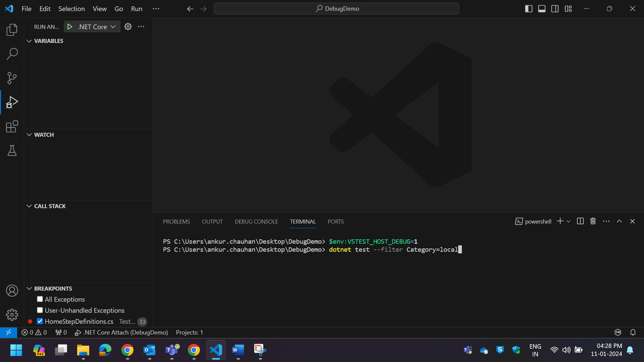Disable HomeStepDefinitions.cs breakpoint checkbox
Image resolution: width=644 pixels, height=362 pixels.
[x=40, y=321]
